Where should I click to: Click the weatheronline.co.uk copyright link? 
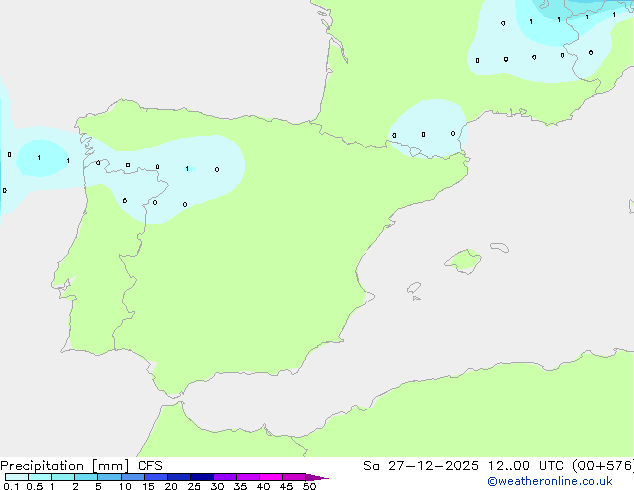(x=550, y=481)
